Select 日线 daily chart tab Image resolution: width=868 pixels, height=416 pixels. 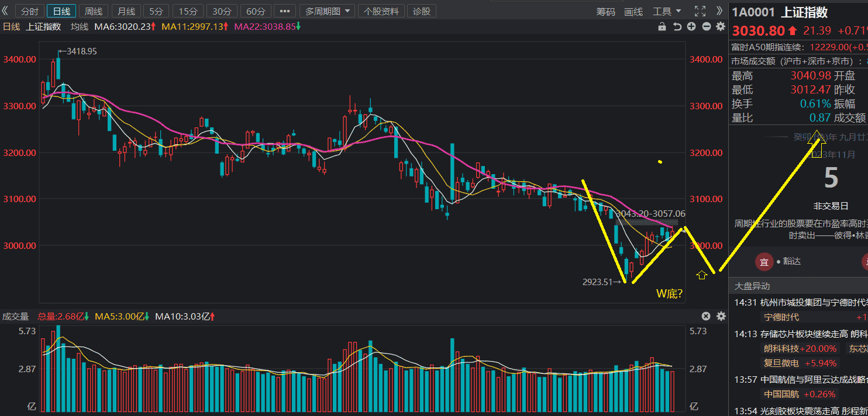61,11
